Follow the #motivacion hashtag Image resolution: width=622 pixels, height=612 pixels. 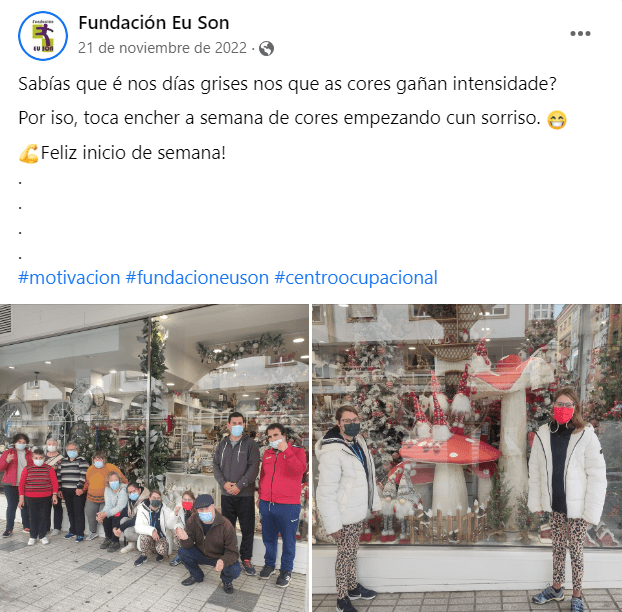69,278
